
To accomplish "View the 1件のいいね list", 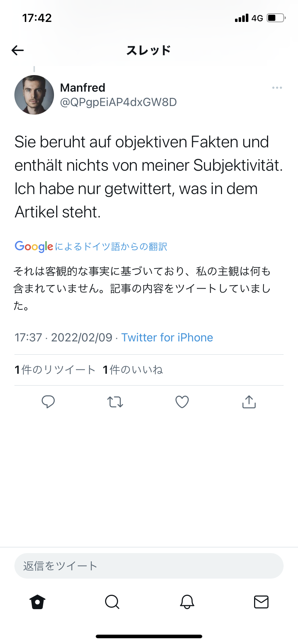I will pos(133,370).
